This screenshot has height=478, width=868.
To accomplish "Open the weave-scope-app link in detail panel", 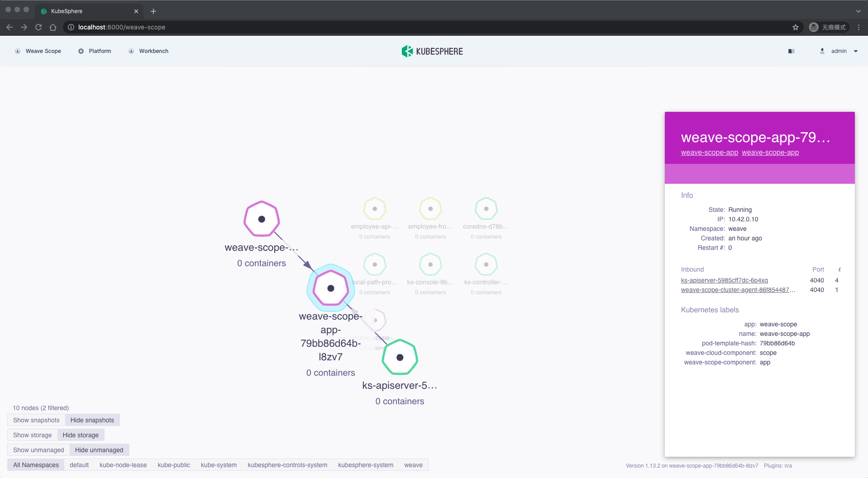I will pos(709,153).
